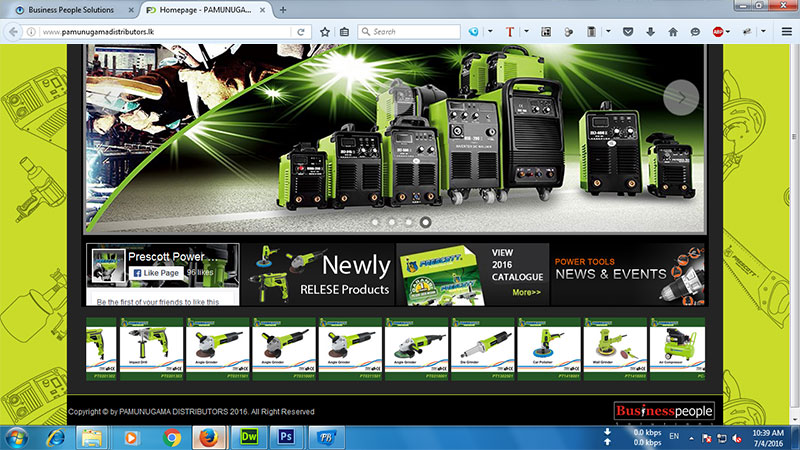Click the browser Search field
The image size is (800, 450).
410,32
